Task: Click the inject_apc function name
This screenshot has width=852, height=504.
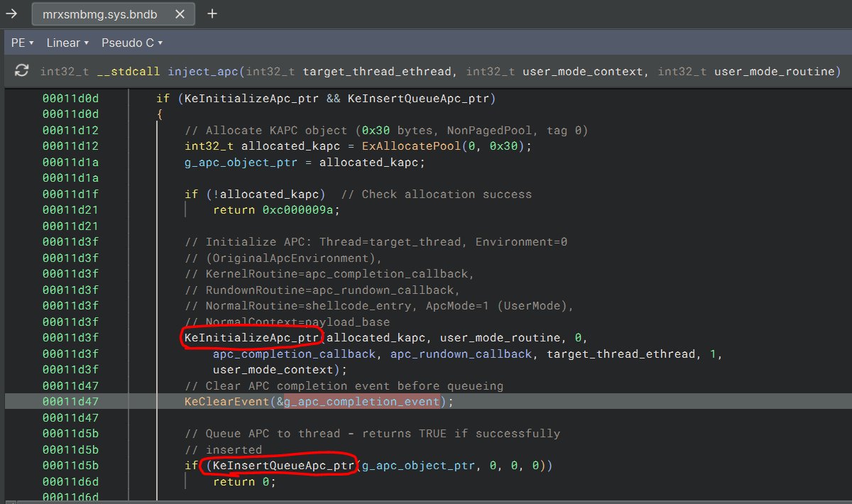Action: 202,71
